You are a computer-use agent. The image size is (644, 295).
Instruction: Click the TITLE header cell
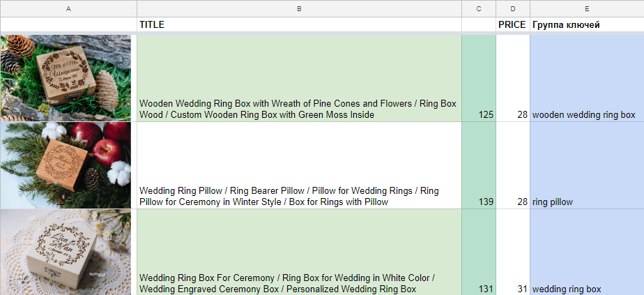299,25
